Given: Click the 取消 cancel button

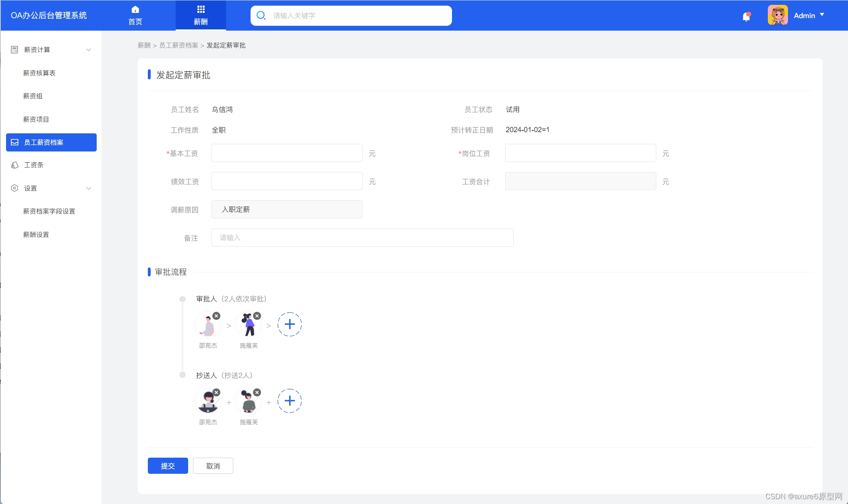Looking at the screenshot, I should [x=213, y=465].
